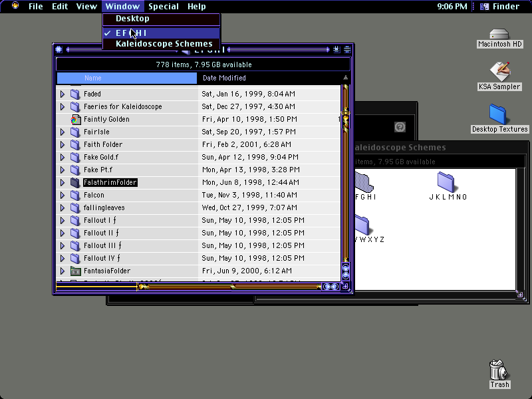Toggle sort order arrow in the column header
The width and height of the screenshot is (532, 399).
click(x=345, y=78)
